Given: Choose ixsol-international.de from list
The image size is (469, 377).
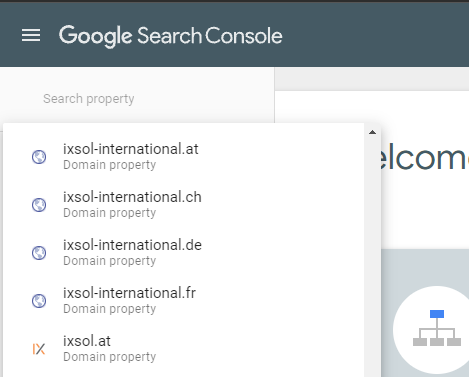Looking at the screenshot, I should tap(183, 253).
